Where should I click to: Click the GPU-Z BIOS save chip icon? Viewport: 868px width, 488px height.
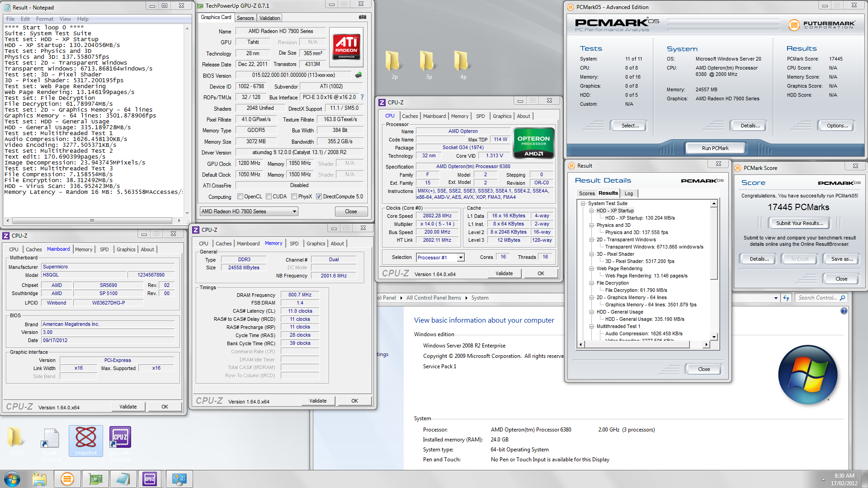[x=359, y=75]
